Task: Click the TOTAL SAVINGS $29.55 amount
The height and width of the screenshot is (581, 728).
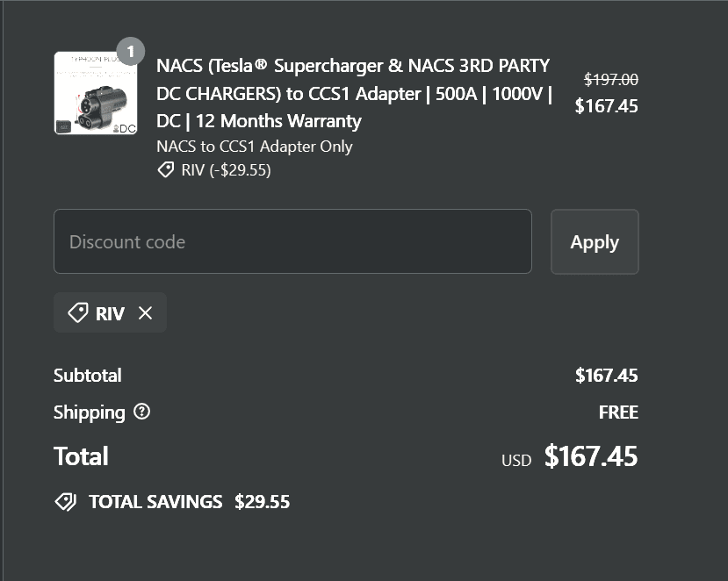Action: (263, 502)
